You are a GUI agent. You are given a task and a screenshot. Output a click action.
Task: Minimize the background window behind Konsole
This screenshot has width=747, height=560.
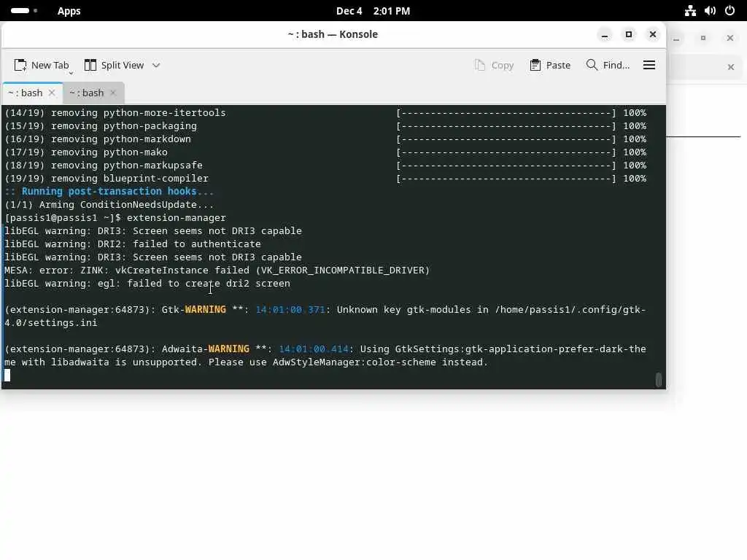676,39
